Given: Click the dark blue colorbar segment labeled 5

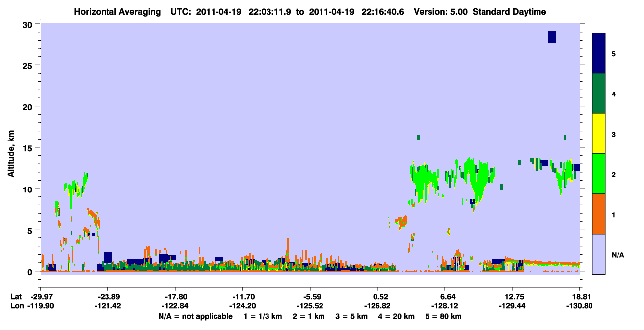Looking at the screenshot, I should 599,53.
